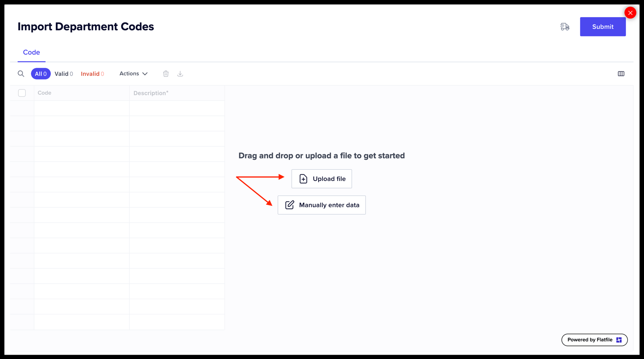Click the upload file plus icon
This screenshot has width=644, height=359.
coord(303,178)
